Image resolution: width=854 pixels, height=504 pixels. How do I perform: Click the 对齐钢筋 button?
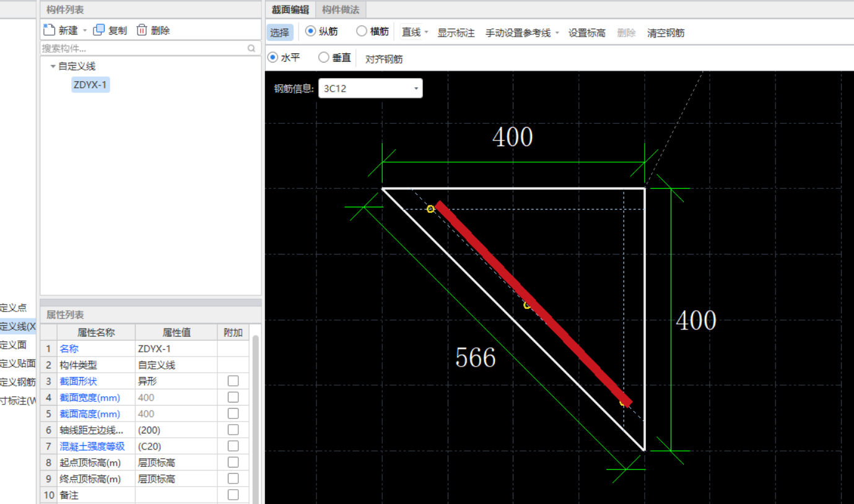pos(384,59)
